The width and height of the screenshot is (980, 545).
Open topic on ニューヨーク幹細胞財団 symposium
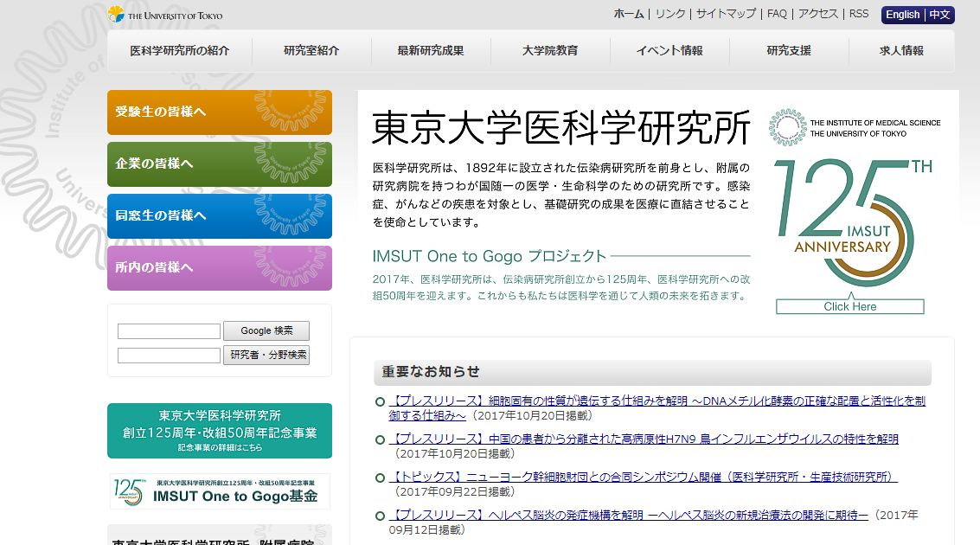pyautogui.click(x=644, y=478)
